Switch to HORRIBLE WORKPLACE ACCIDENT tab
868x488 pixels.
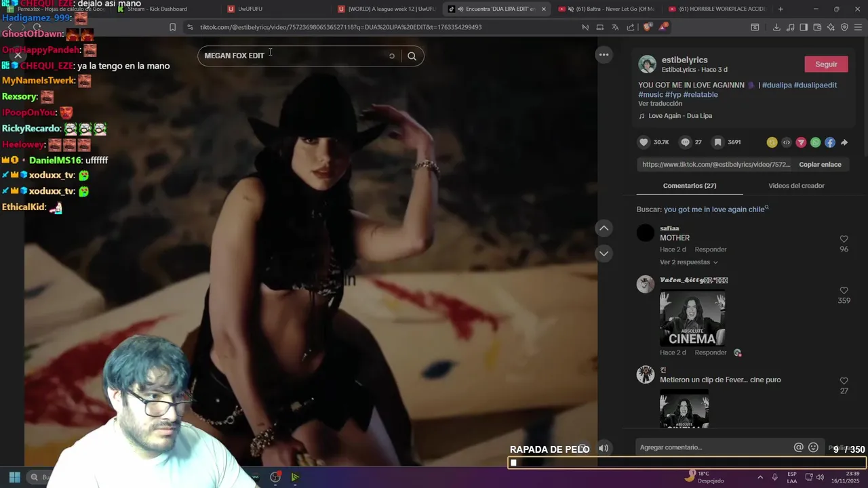tap(717, 9)
